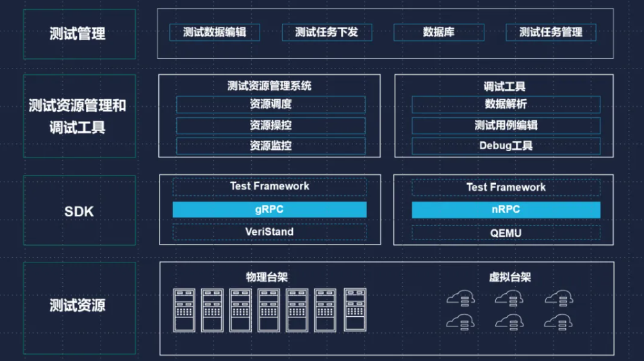
Task: Click the top-right virtual rack cloud icon
Action: pyautogui.click(x=559, y=298)
